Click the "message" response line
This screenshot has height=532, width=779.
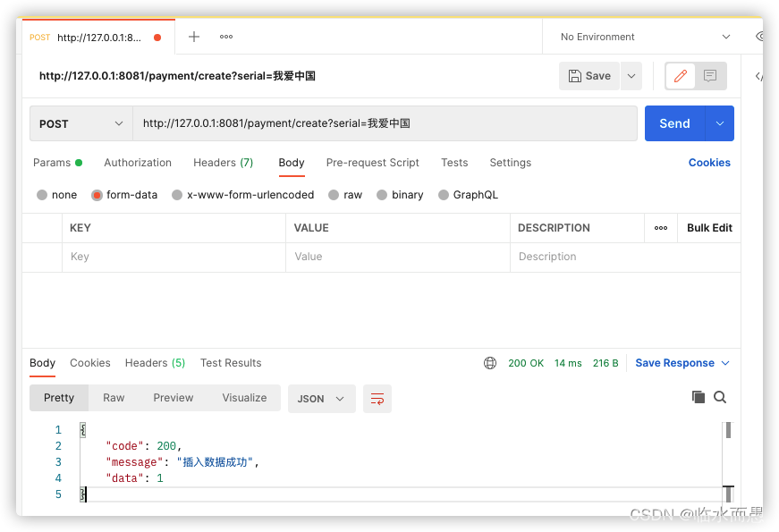pyautogui.click(x=182, y=462)
